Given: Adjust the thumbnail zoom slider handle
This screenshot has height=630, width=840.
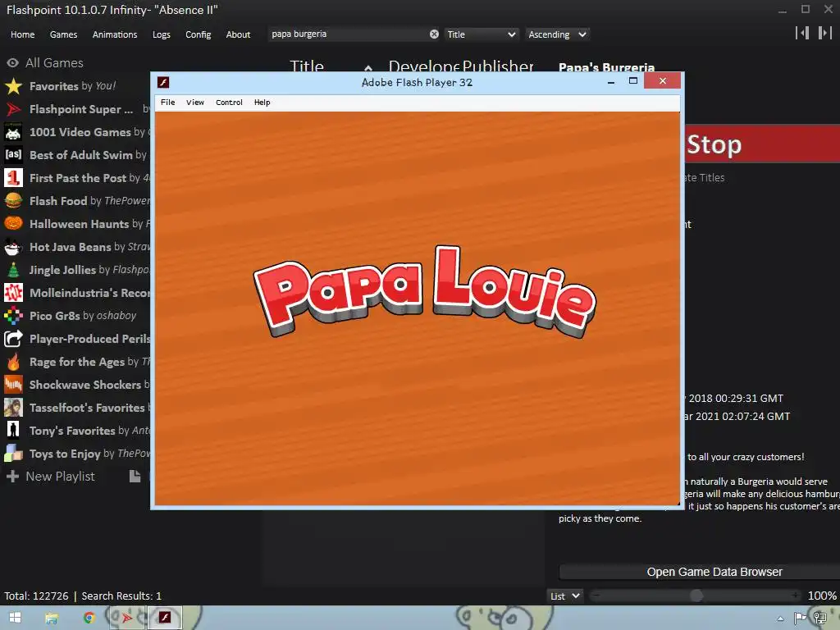Looking at the screenshot, I should click(x=696, y=596).
